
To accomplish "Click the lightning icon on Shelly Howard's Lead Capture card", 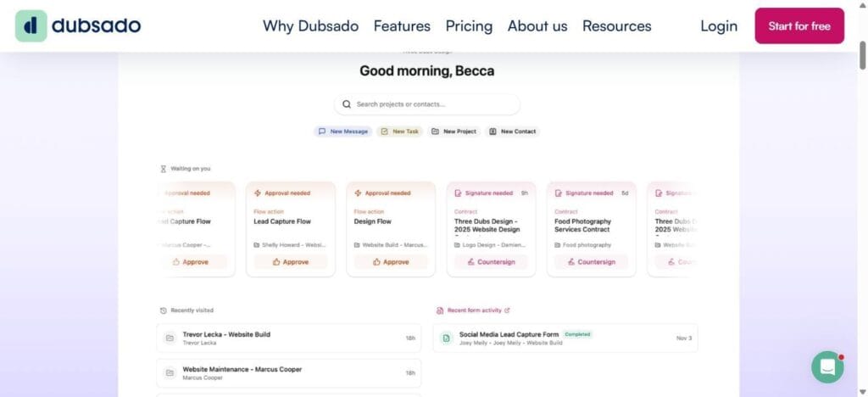I will pos(258,193).
